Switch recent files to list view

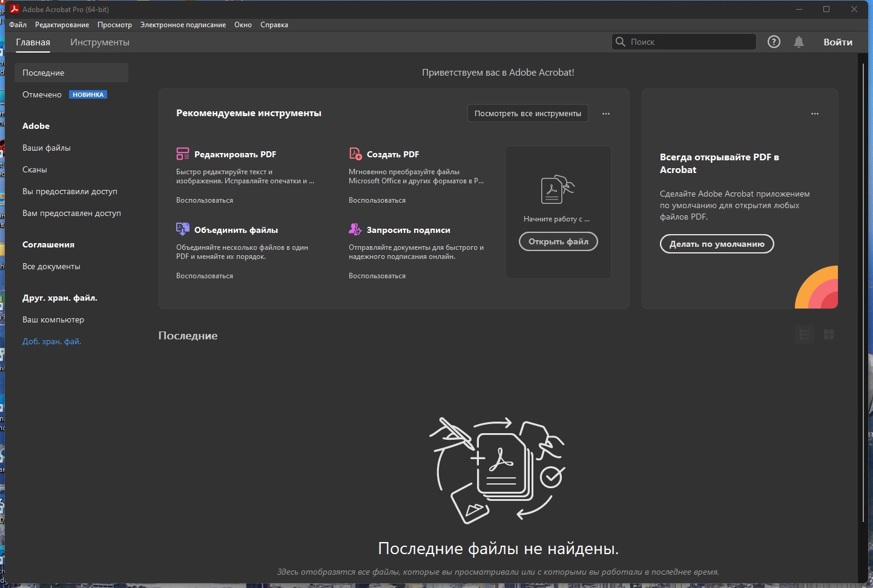[x=805, y=335]
